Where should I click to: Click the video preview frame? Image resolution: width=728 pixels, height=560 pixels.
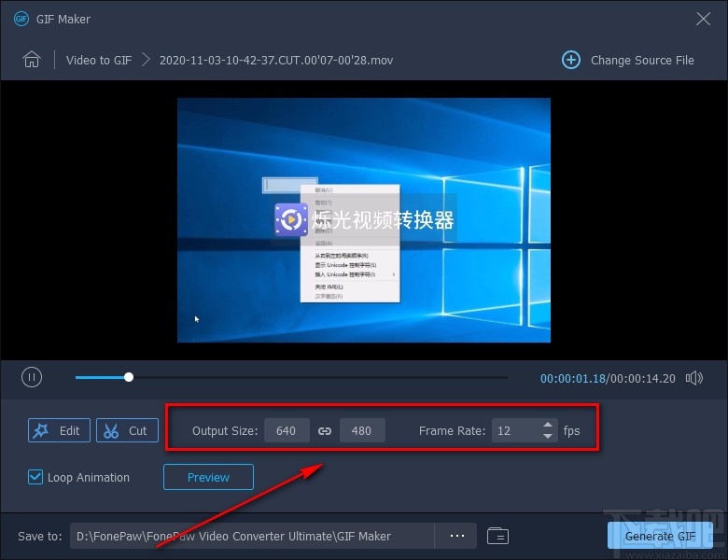[x=364, y=220]
